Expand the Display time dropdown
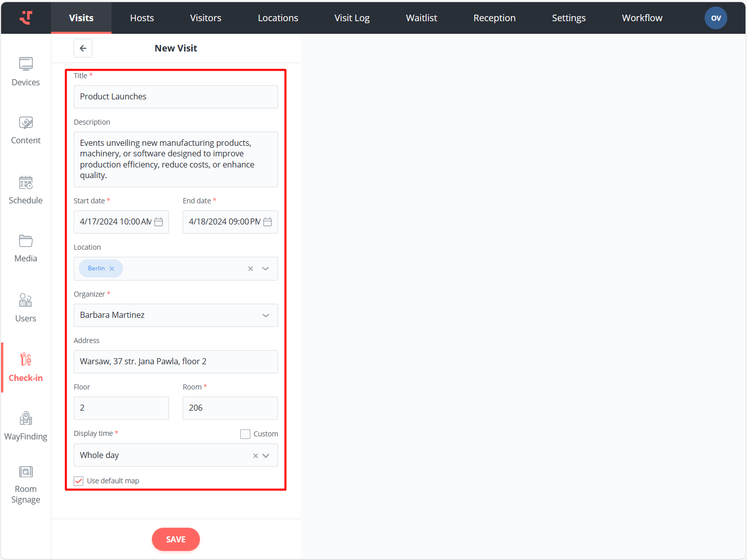 266,456
